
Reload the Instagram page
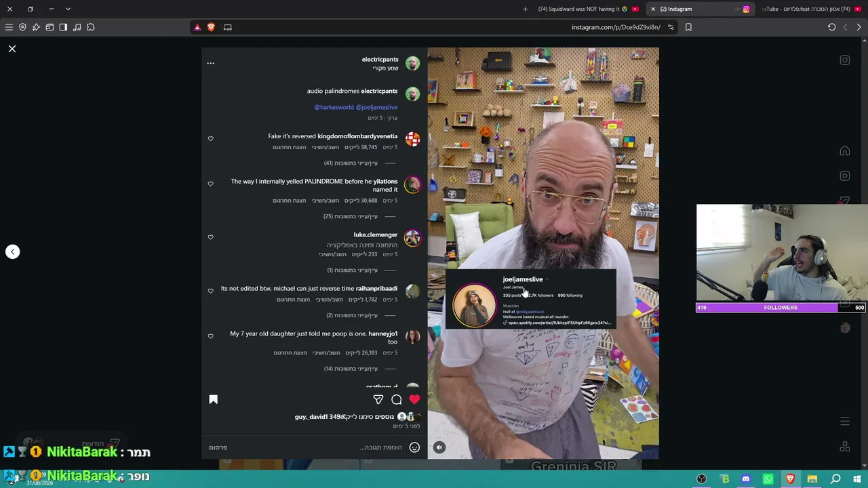(x=831, y=27)
